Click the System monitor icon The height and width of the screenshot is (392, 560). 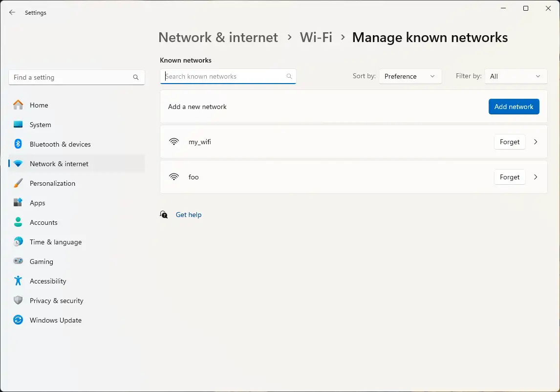pos(18,124)
